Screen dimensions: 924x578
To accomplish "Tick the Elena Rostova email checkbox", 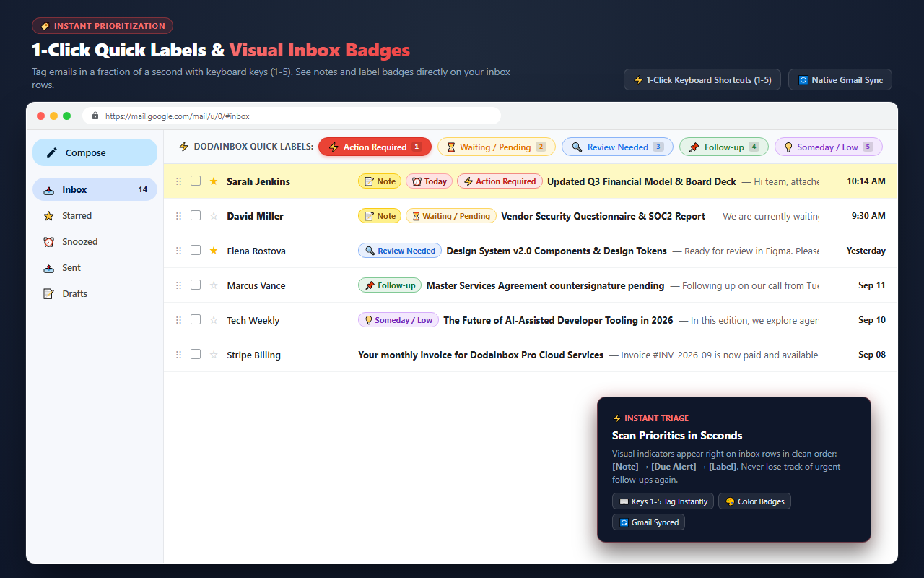I will 196,250.
